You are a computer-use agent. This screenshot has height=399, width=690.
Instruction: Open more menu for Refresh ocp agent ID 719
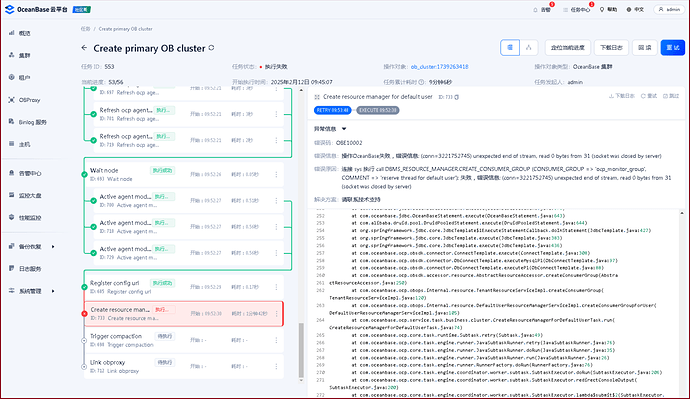click(x=276, y=140)
